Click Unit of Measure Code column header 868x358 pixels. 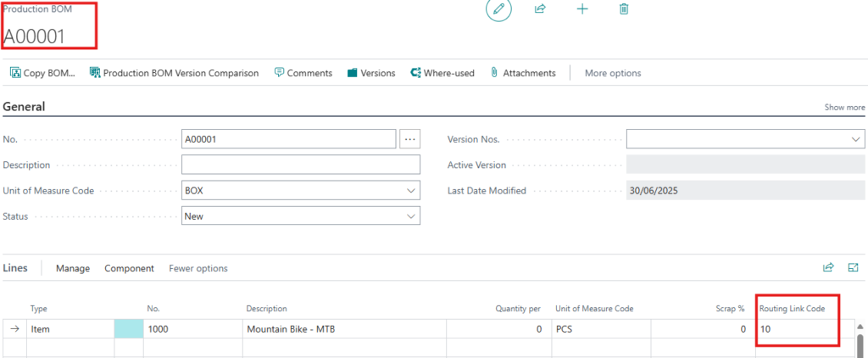click(x=594, y=309)
